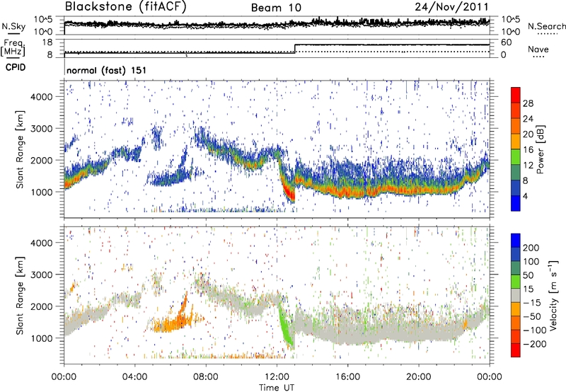566x392 pixels.
Task: Click the 'Freq. [MHz]' axis label
Action: pos(13,47)
